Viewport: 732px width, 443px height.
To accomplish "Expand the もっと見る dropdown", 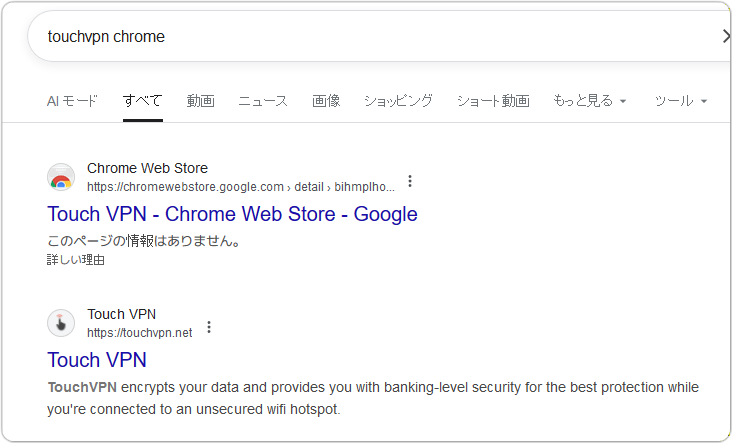I will (x=590, y=101).
